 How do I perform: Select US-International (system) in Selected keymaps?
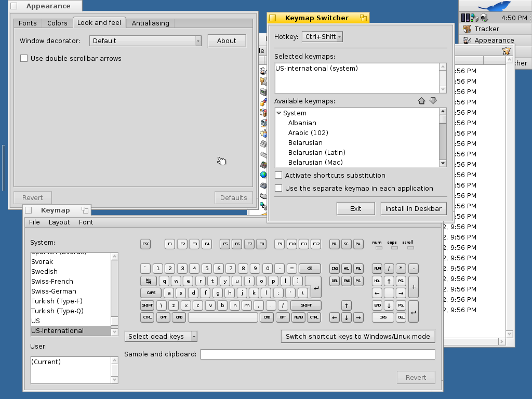coord(357,68)
